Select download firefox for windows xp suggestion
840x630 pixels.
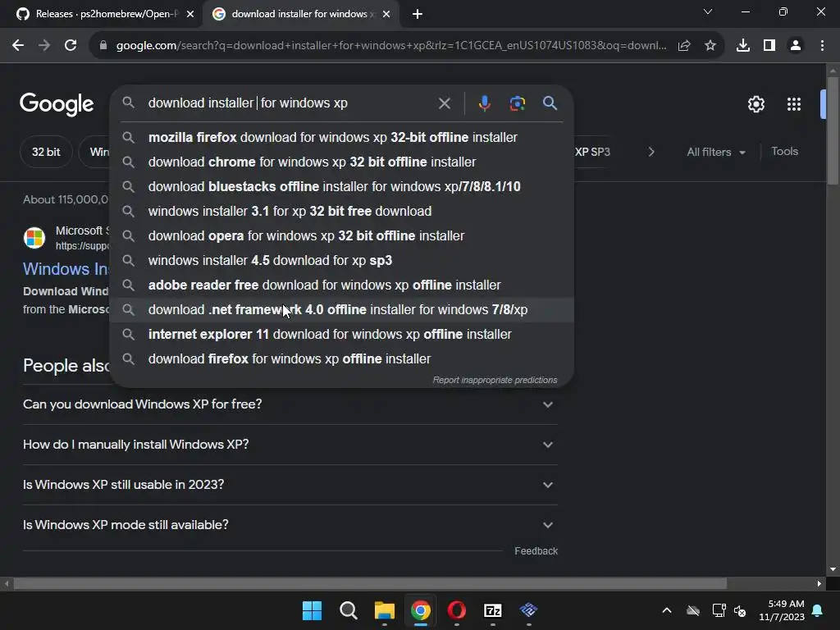pos(342,359)
